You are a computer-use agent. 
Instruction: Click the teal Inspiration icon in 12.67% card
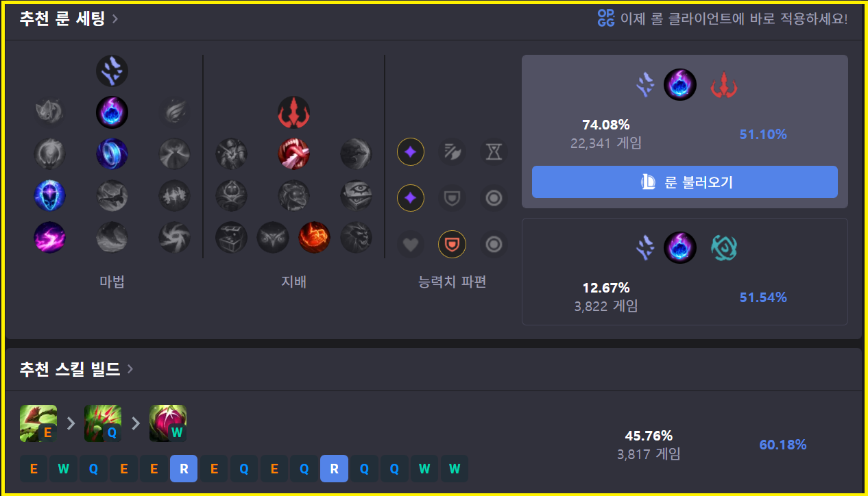723,248
